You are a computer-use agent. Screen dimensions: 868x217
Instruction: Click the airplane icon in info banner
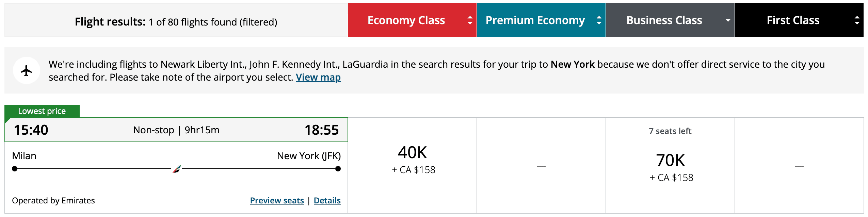tap(26, 71)
